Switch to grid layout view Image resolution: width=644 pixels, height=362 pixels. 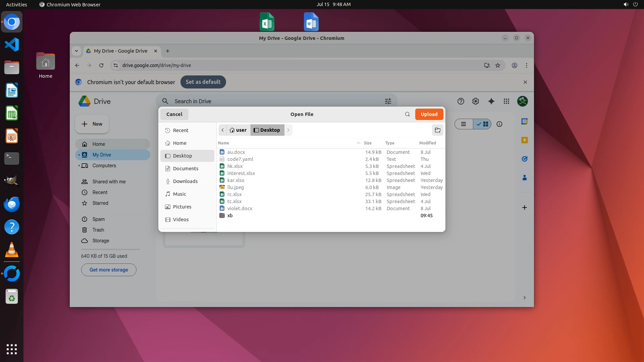click(x=482, y=124)
